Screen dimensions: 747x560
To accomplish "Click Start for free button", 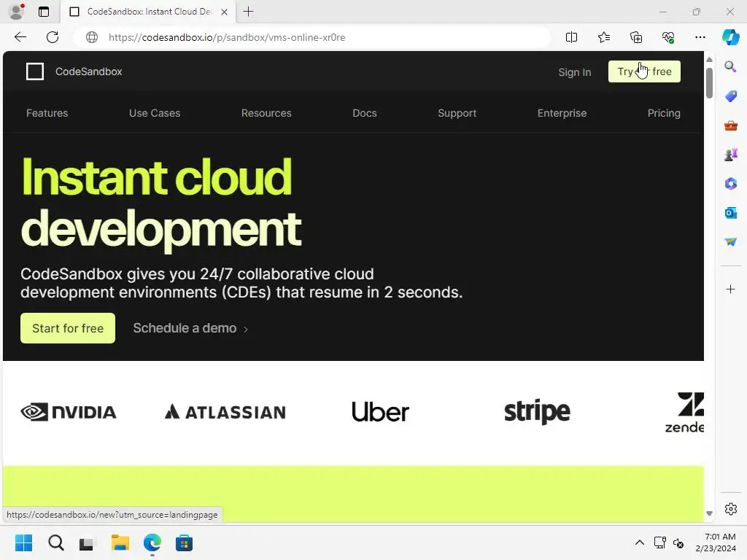I will point(68,328).
